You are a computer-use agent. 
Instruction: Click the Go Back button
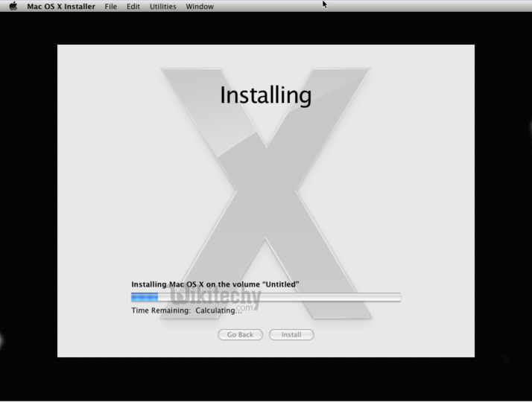pos(240,335)
